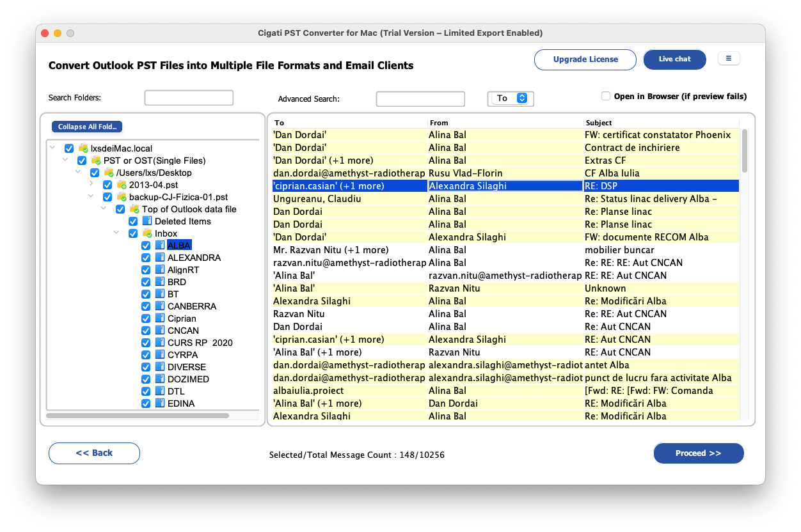Collapse the lxsdeiMac.local tree node
Image resolution: width=801 pixels, height=532 pixels.
(53, 148)
